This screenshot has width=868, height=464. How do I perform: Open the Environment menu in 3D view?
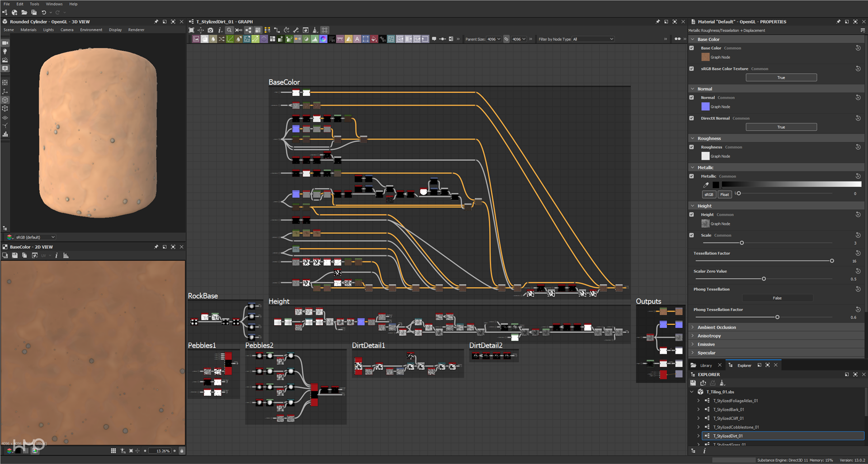pos(91,30)
